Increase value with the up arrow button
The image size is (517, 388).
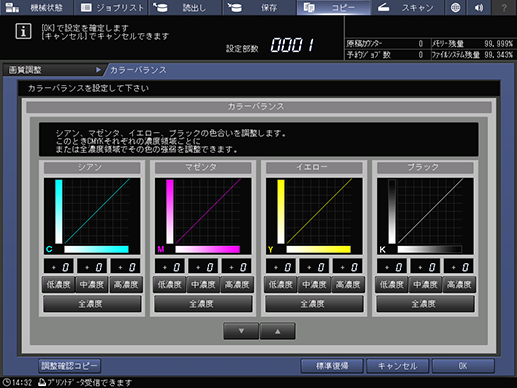pyautogui.click(x=277, y=331)
